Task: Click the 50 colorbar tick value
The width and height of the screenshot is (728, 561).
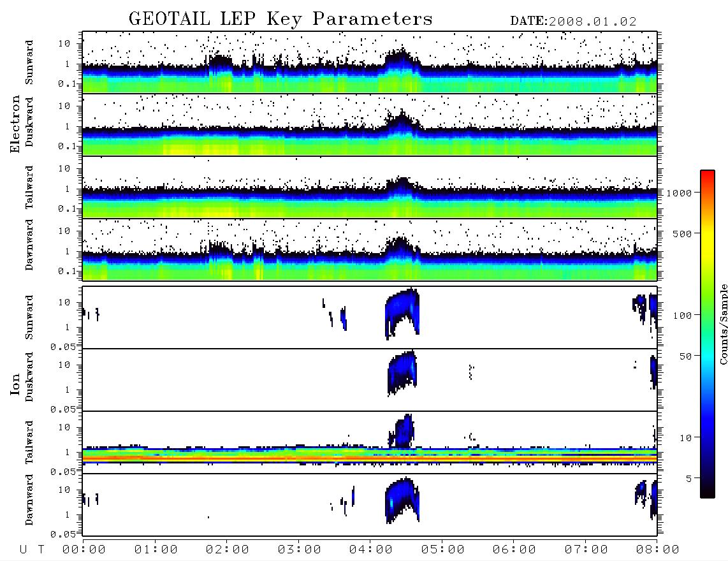Action: coord(685,356)
